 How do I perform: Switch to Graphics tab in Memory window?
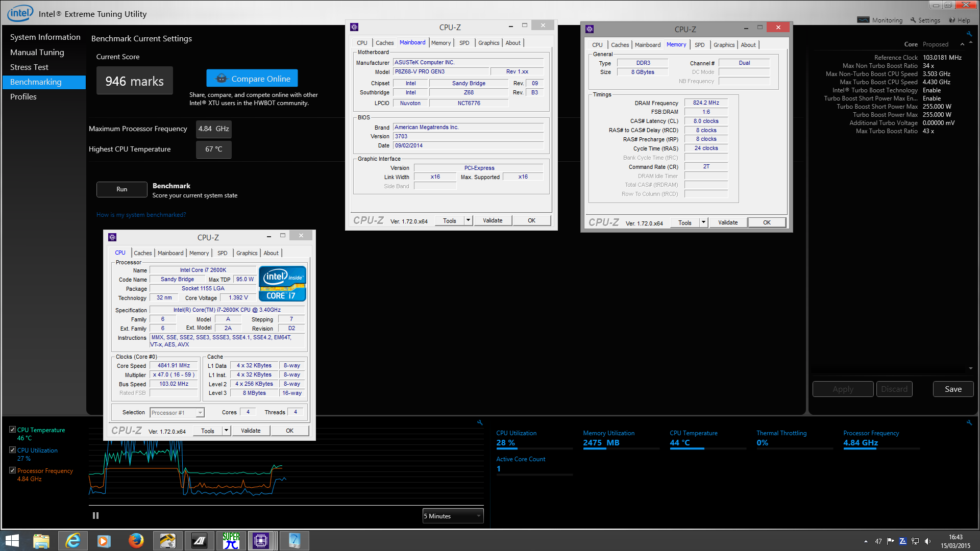tap(724, 45)
